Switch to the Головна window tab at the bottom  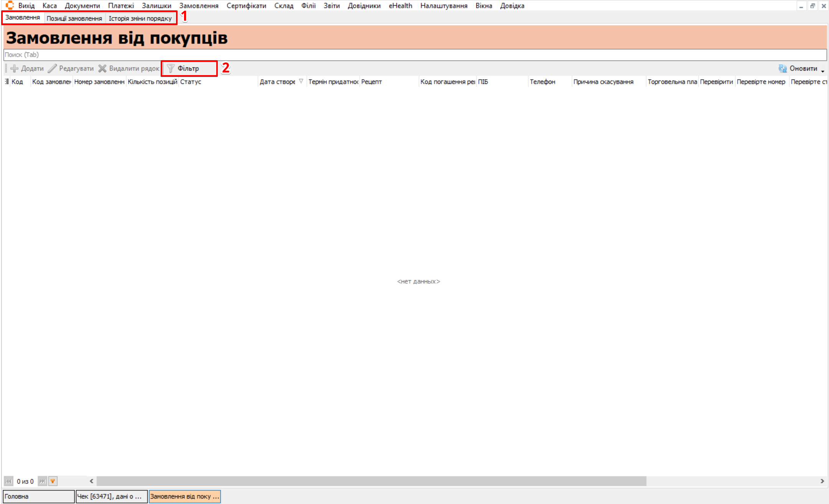[38, 496]
